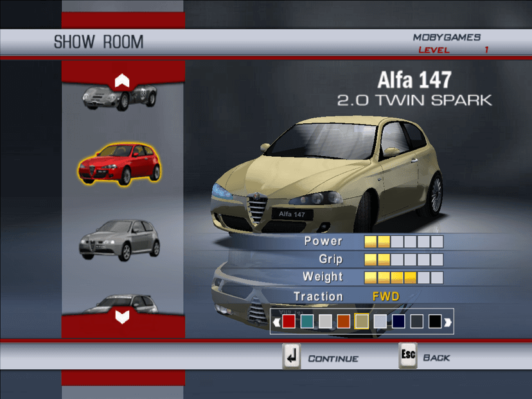Click the Power stat label
Screen dimensions: 532x399
point(323,241)
